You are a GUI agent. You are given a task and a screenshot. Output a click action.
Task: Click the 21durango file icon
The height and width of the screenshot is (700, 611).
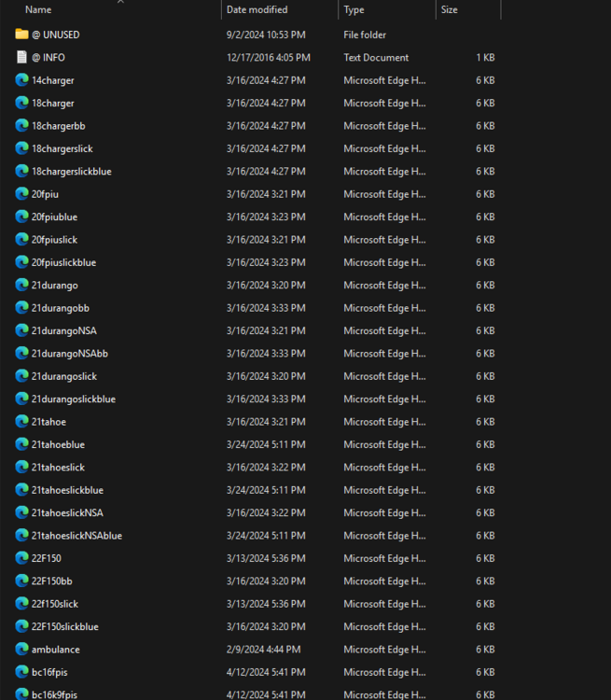(x=21, y=285)
